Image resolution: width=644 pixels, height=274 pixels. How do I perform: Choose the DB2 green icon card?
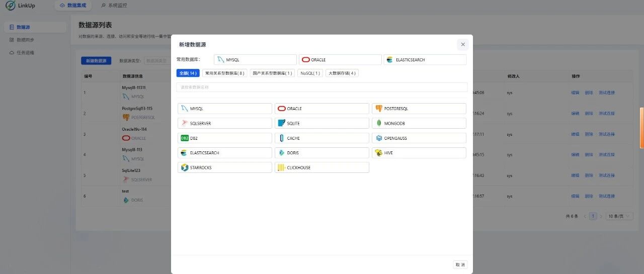pos(225,138)
